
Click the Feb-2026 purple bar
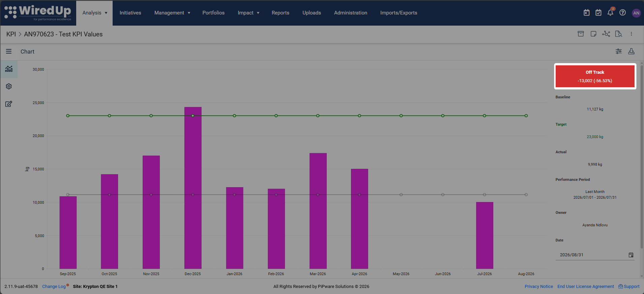(x=276, y=229)
